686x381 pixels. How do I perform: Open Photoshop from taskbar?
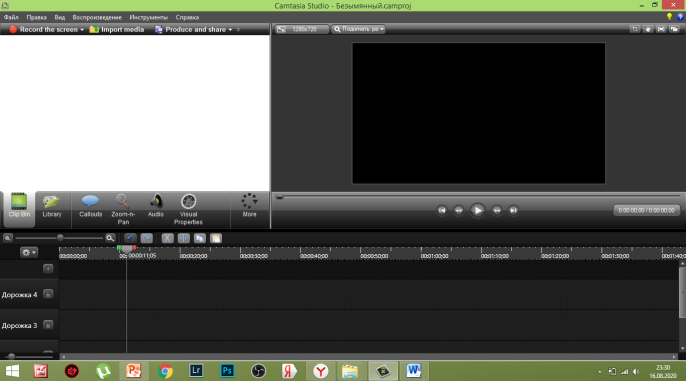point(227,371)
